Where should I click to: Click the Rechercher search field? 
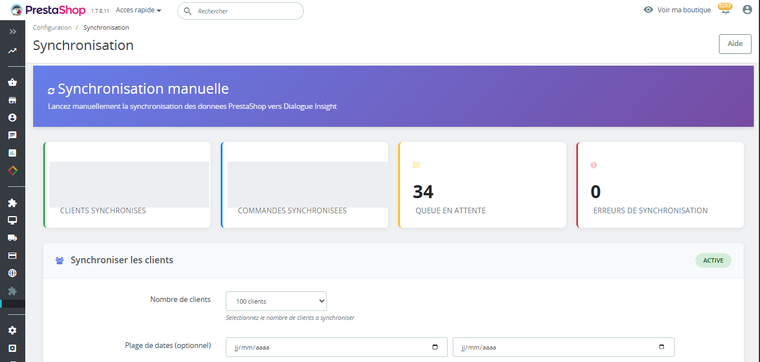(240, 11)
